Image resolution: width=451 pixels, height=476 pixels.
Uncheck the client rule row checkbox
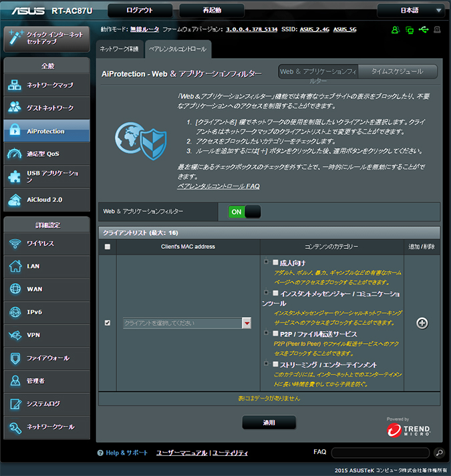point(108,322)
